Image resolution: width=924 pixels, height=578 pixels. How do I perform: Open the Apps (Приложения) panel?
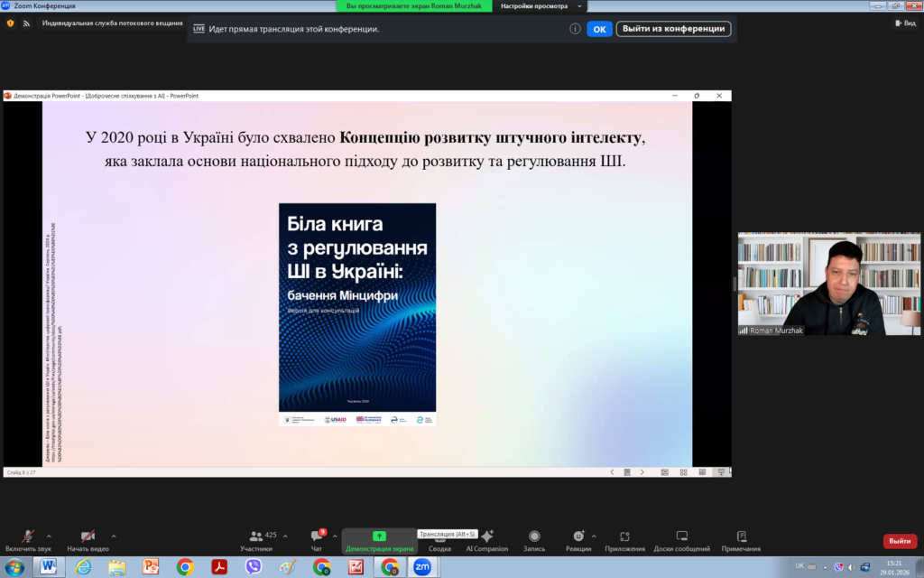point(624,538)
